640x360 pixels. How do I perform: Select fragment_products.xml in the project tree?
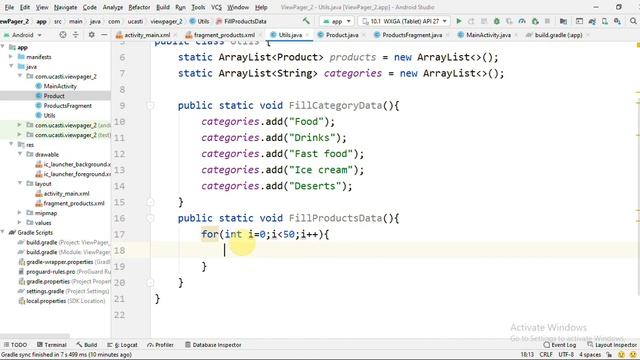74,203
